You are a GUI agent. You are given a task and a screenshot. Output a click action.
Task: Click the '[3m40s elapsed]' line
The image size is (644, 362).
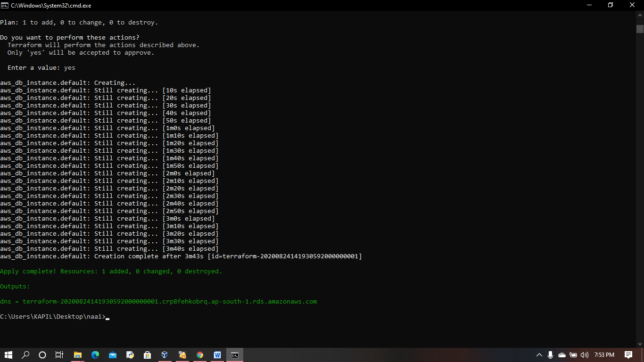(x=109, y=249)
